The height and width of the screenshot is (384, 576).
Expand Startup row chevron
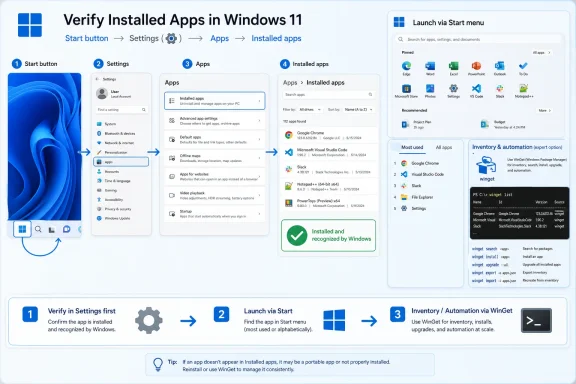259,213
